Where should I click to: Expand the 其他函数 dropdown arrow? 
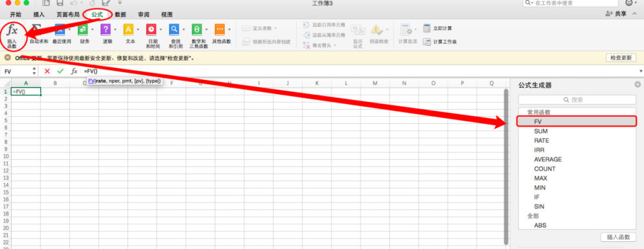pyautogui.click(x=230, y=29)
